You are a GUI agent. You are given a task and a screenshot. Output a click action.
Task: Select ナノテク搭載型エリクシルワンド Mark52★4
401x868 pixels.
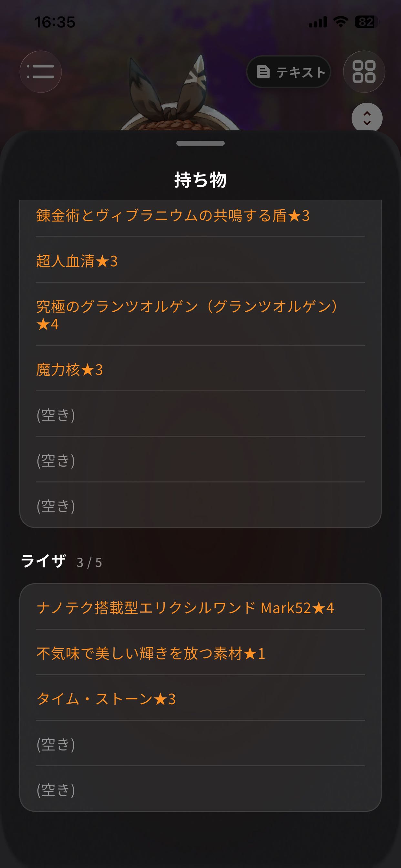click(200, 607)
